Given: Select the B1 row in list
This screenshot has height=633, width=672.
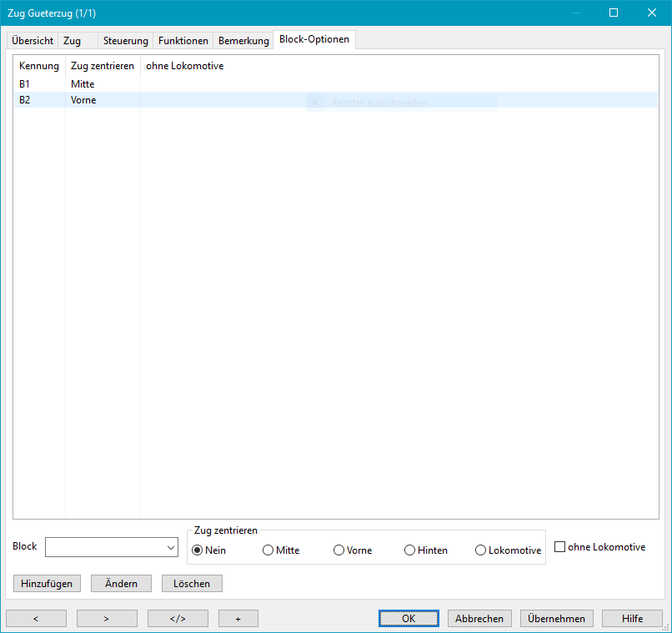Looking at the screenshot, I should point(25,84).
